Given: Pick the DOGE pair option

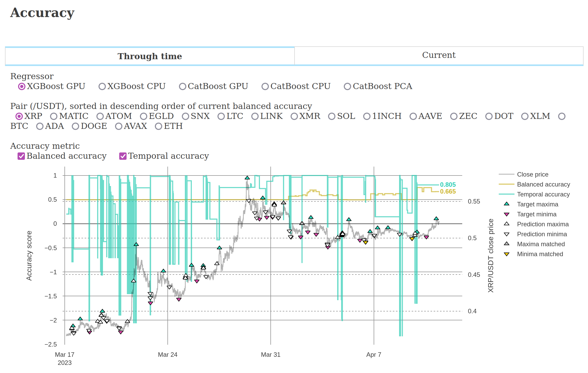Looking at the screenshot, I should point(75,126).
